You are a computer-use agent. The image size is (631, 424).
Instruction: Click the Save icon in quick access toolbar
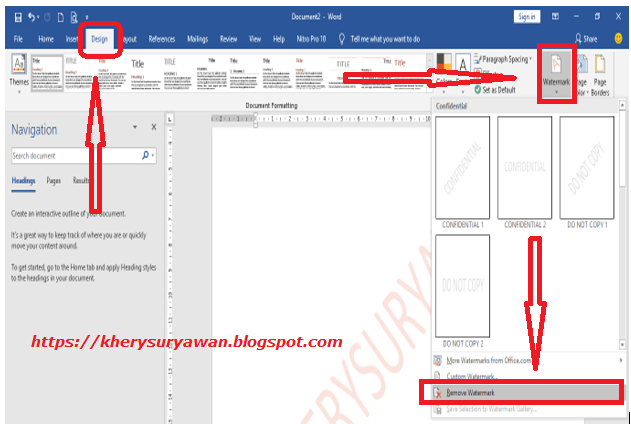tap(18, 17)
